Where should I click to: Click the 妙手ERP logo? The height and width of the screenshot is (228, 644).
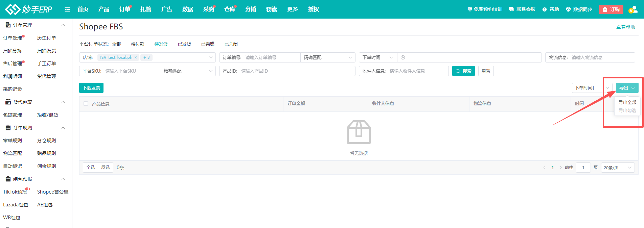tap(29, 9)
